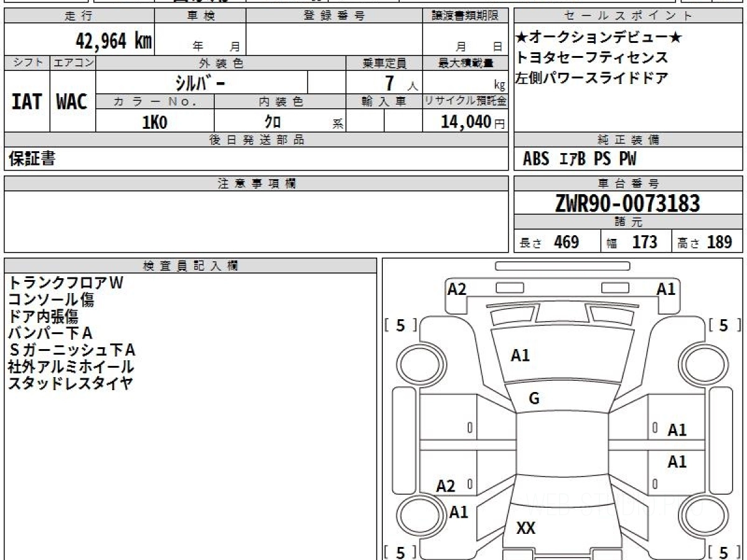The height and width of the screenshot is (560, 747).
Task: Select the WAC air conditioner value
Action: click(x=72, y=101)
